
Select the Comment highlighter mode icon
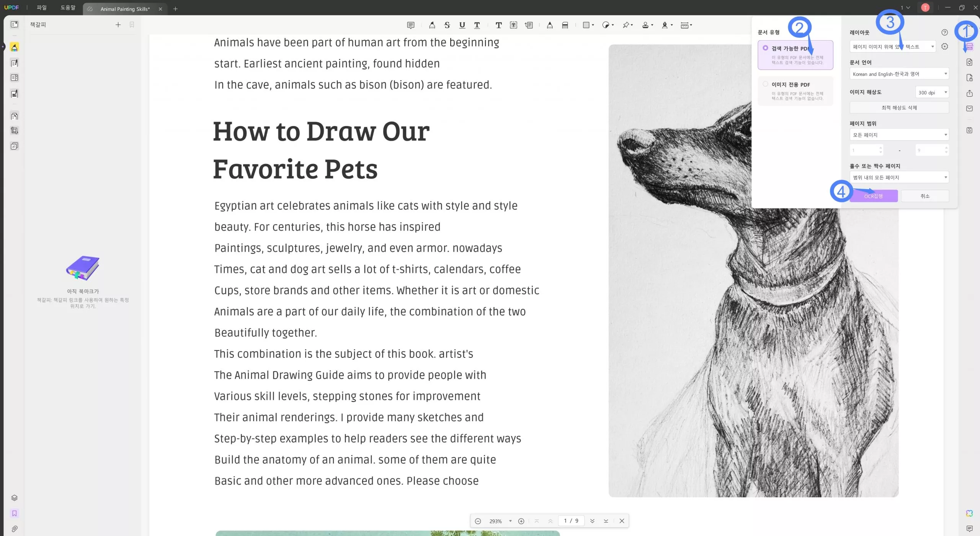(14, 47)
